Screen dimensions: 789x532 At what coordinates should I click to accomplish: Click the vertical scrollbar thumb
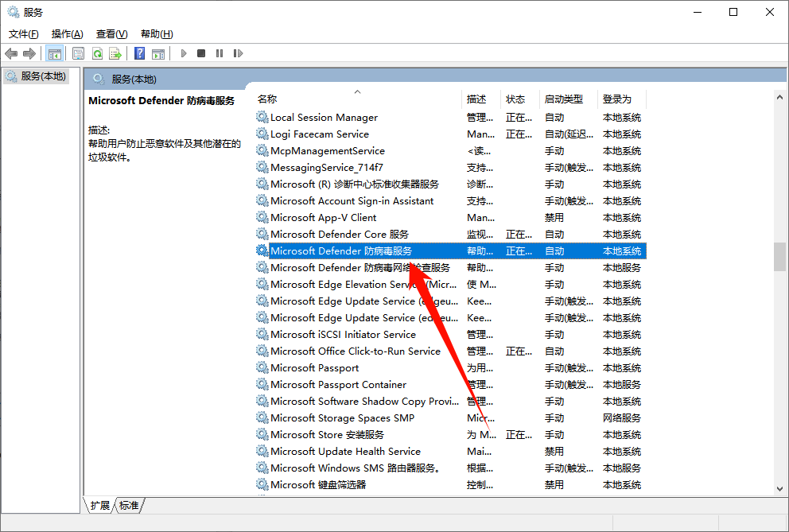779,257
